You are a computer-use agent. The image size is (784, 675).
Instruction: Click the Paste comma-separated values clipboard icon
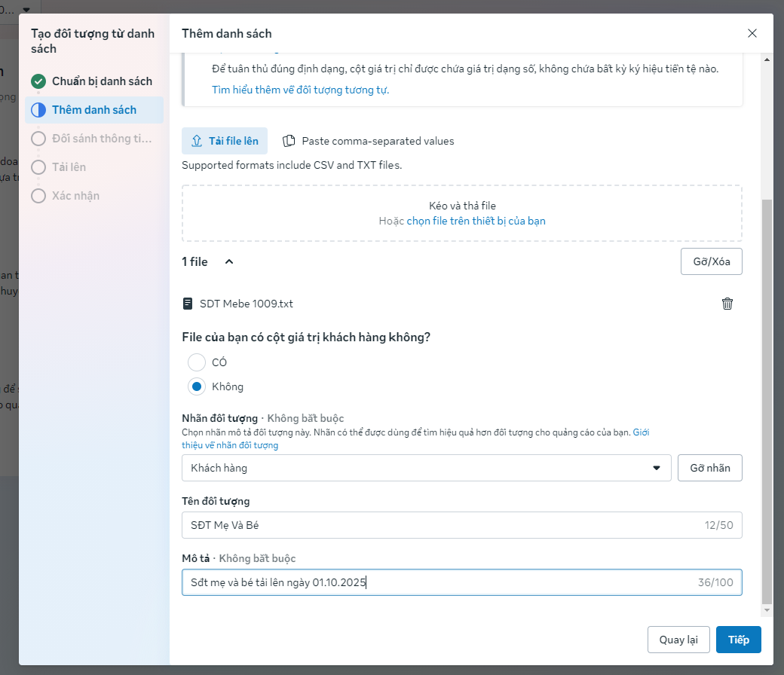click(x=288, y=141)
